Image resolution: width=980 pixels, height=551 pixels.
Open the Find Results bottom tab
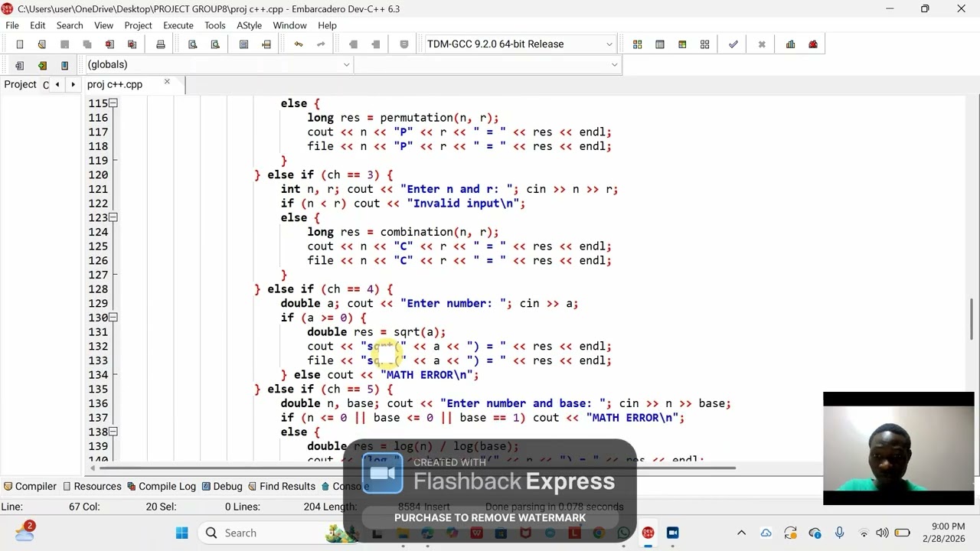click(282, 486)
